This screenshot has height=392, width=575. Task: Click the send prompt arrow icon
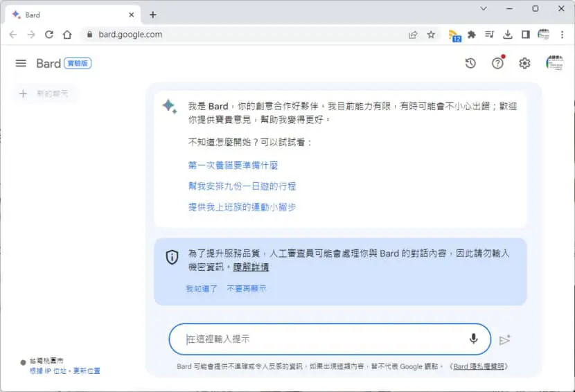pyautogui.click(x=505, y=340)
